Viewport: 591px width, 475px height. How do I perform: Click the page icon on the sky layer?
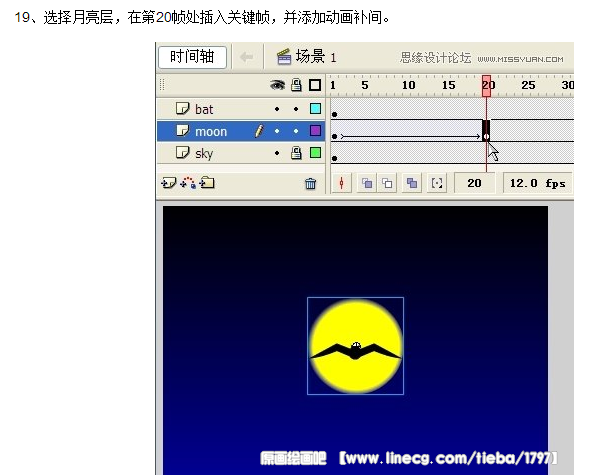pyautogui.click(x=183, y=152)
